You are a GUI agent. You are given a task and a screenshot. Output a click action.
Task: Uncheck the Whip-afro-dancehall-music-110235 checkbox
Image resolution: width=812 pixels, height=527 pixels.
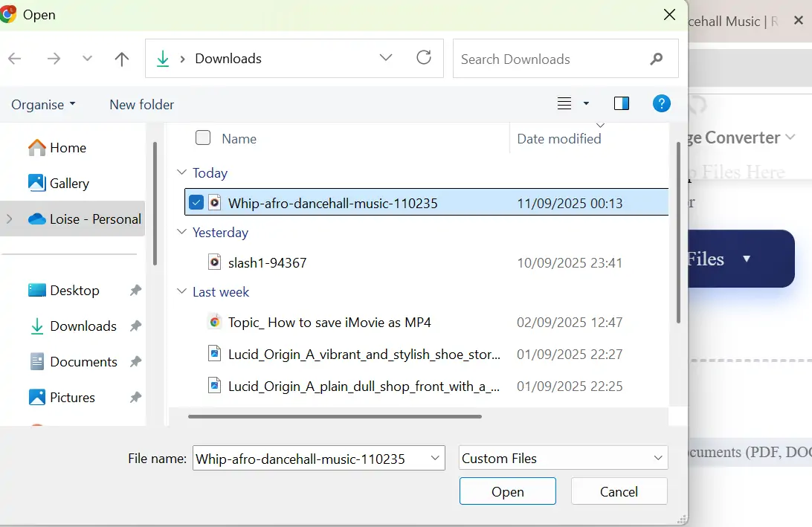coord(196,203)
